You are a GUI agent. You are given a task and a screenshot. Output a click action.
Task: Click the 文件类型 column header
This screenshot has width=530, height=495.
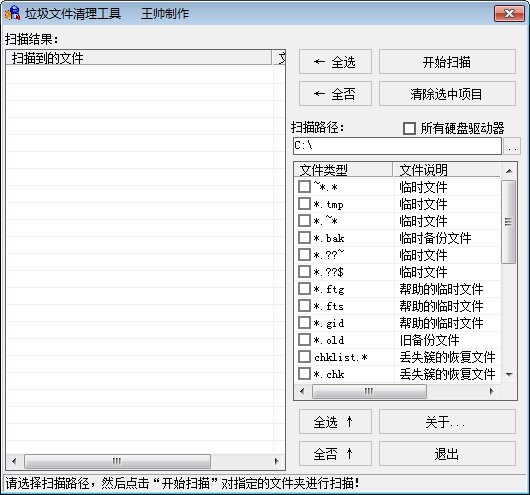[344, 170]
